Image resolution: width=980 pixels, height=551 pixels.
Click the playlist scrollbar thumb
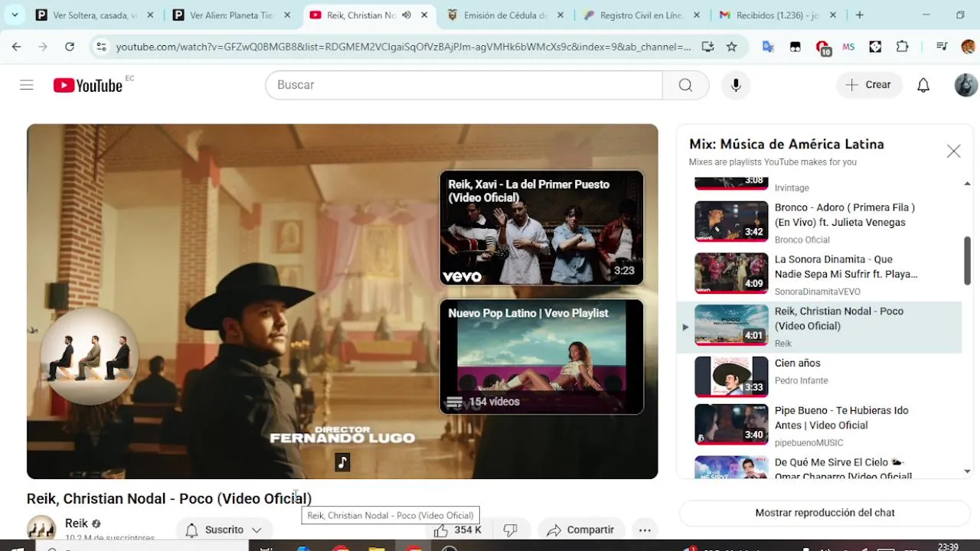click(967, 260)
